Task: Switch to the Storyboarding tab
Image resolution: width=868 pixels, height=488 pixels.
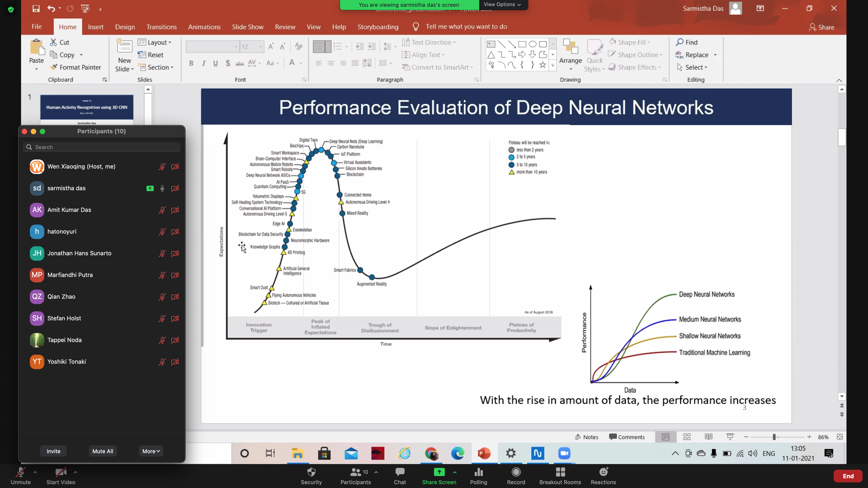Action: click(x=378, y=27)
